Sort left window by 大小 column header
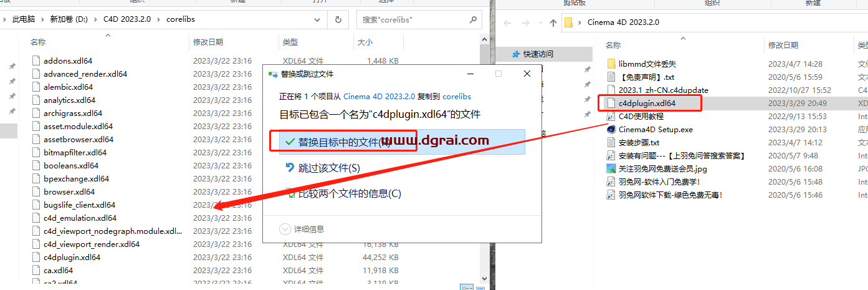868x290 pixels. (x=365, y=42)
